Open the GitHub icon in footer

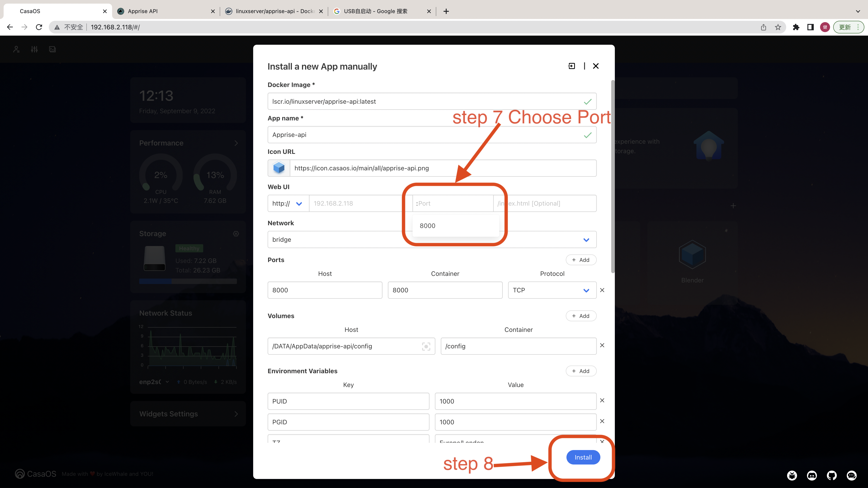point(832,476)
